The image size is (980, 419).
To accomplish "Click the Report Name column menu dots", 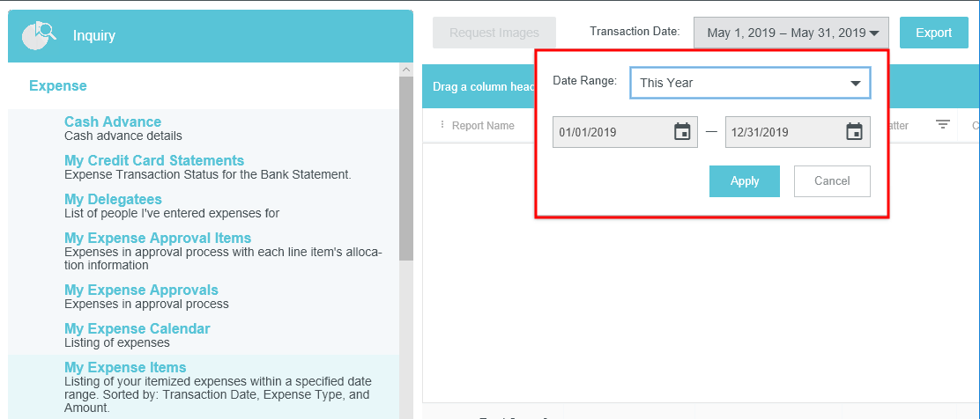I will (x=442, y=125).
